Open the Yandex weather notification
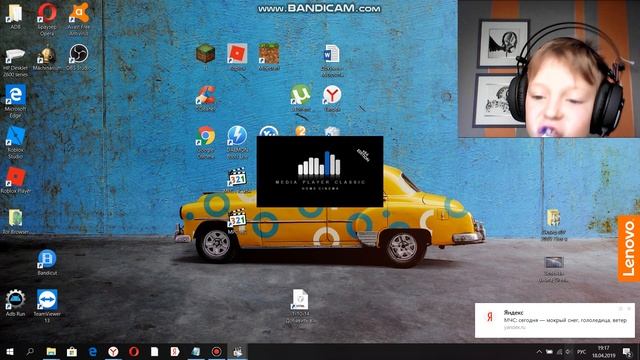This screenshot has height=360, width=640. [555, 320]
